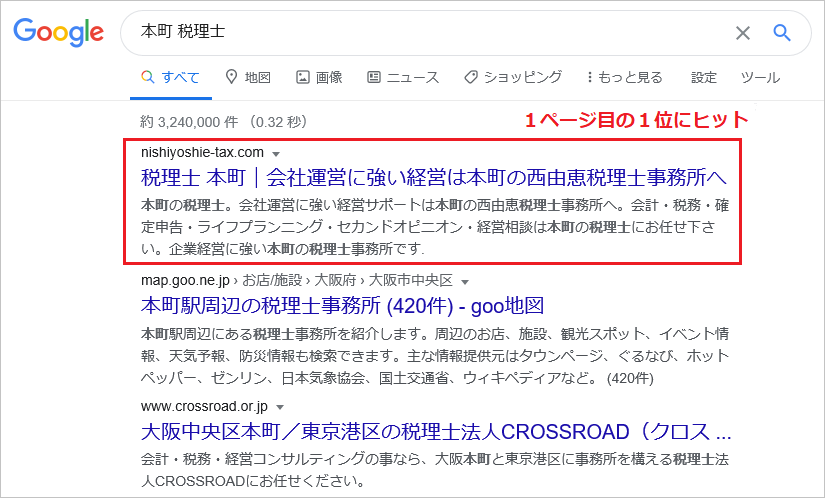Click the map.goo.ne.jp breadcrumb URL
Screen dimensions: 825x498
click(297, 280)
